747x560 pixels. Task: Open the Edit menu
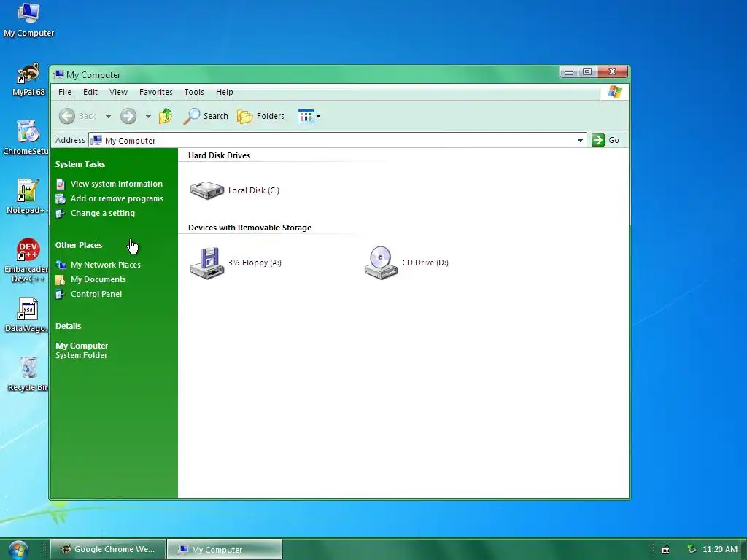(90, 92)
